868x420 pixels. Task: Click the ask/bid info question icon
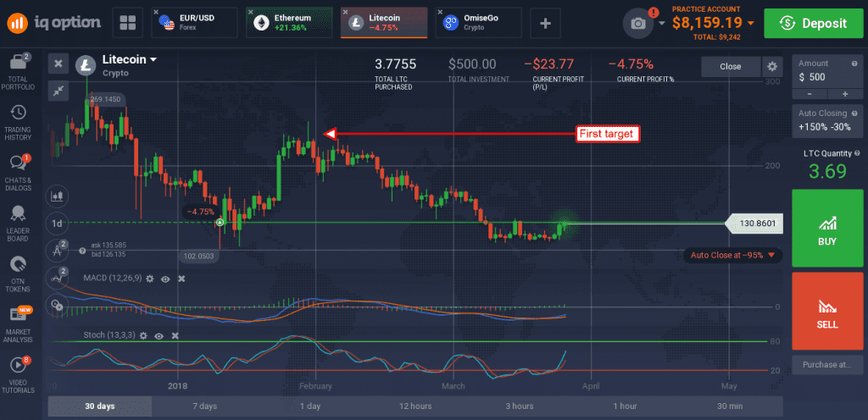[82, 251]
